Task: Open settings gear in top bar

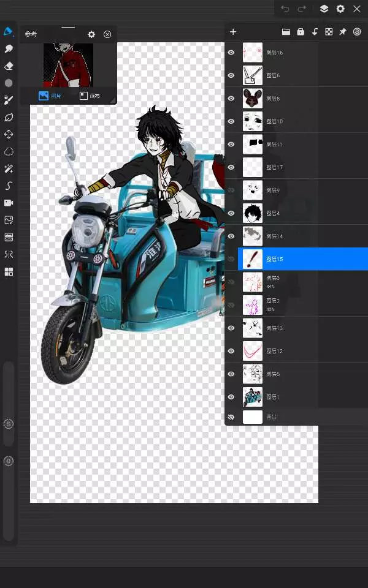Action: pyautogui.click(x=340, y=9)
